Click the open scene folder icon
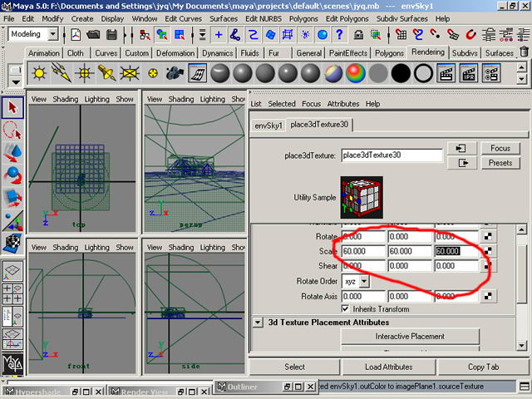Image resolution: width=532 pixels, height=399 pixels. click(x=93, y=35)
